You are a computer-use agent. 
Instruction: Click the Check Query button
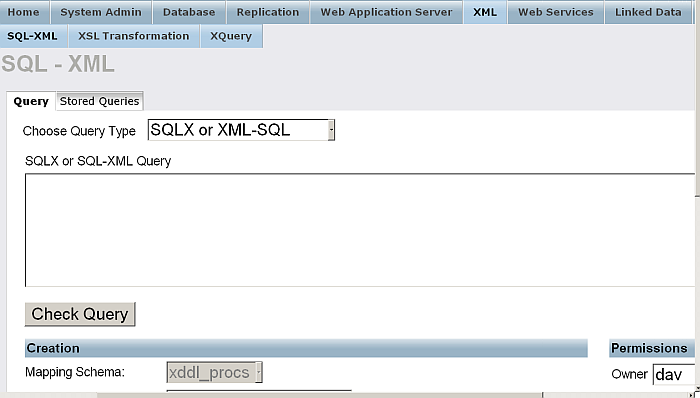point(80,314)
